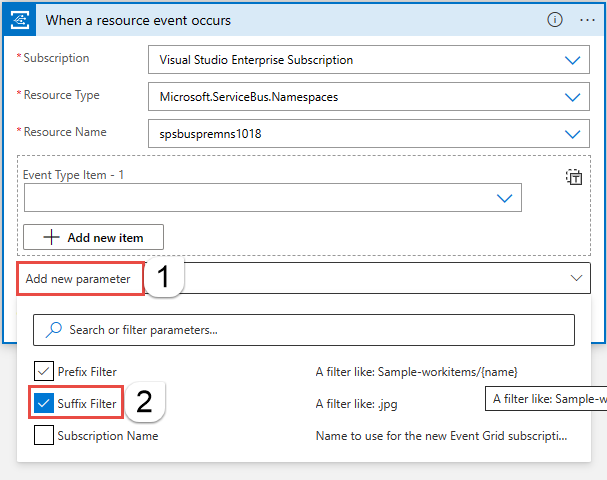Open the ellipsis more options menu
Screen dimensions: 607x480
587,20
